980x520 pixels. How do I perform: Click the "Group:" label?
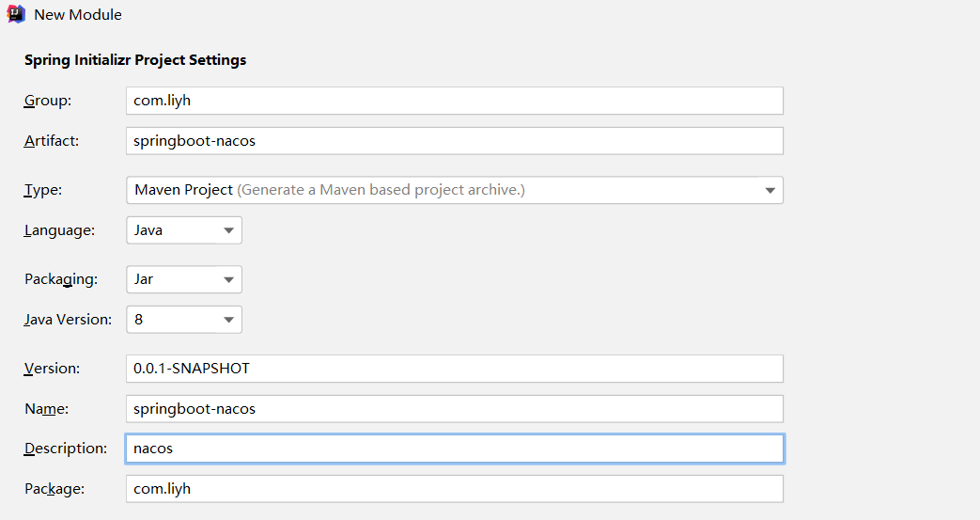(48, 101)
